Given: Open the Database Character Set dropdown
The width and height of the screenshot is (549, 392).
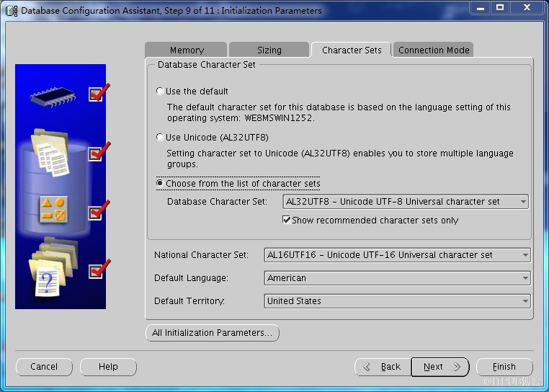Looking at the screenshot, I should click(x=406, y=202).
